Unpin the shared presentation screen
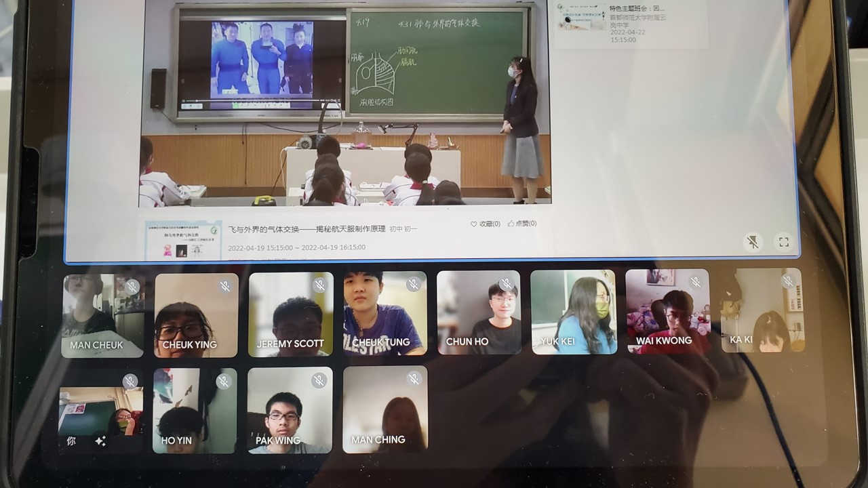868x488 pixels. (752, 242)
